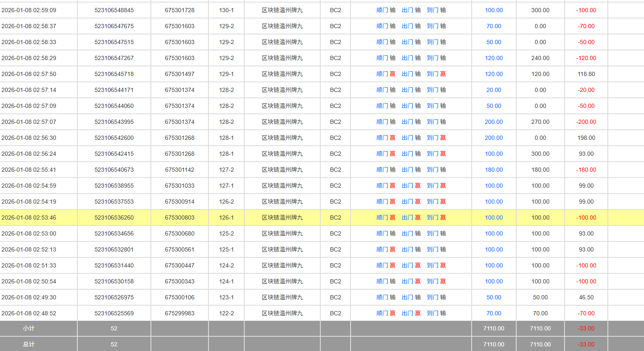Viewport: 644px width, 351px height.
Task: Select period number 675301142
Action: point(179,170)
